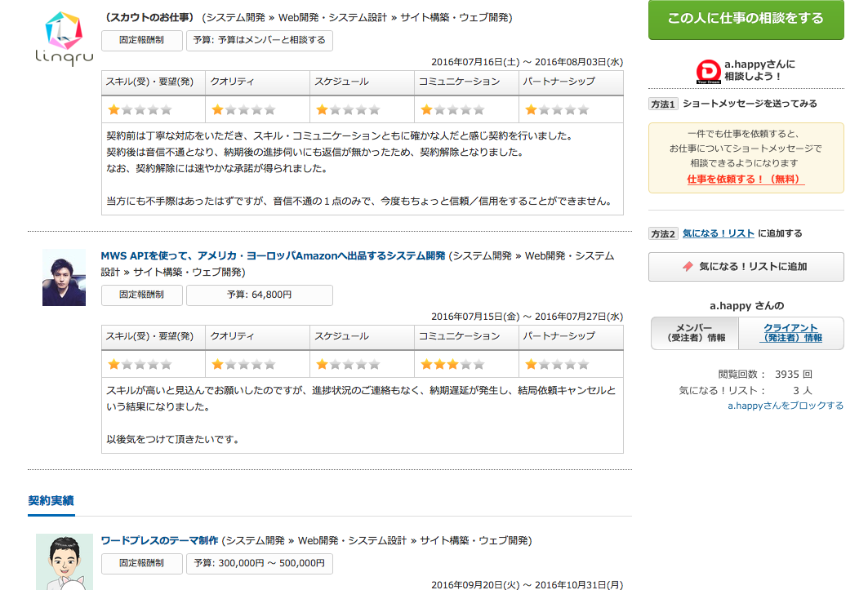Open 'MWS API' Amazon system development job title

click(273, 255)
